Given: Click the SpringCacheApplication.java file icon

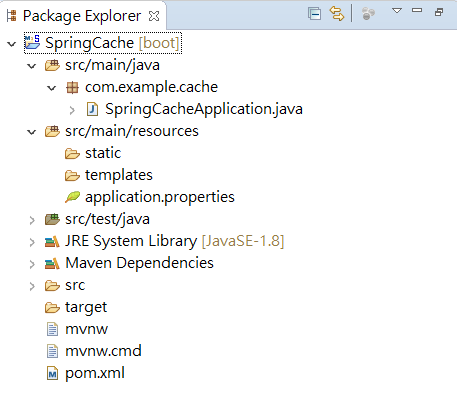Looking at the screenshot, I should (x=92, y=109).
